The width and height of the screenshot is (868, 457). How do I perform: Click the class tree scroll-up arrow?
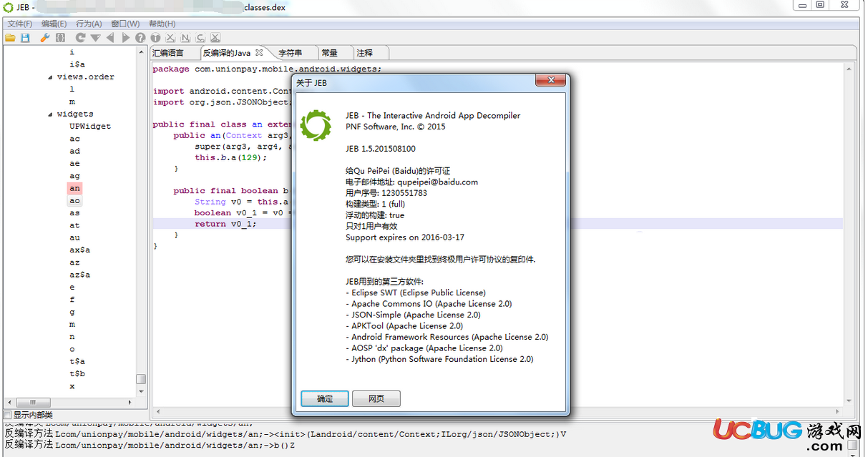point(142,52)
